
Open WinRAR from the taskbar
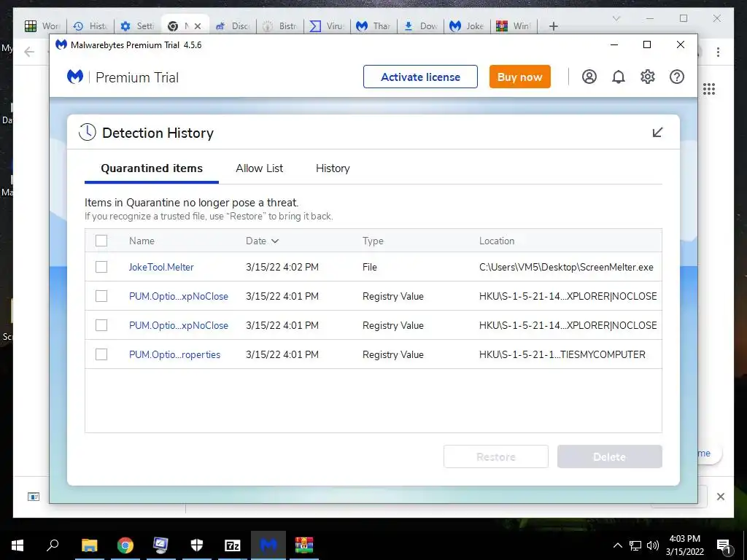tap(304, 545)
